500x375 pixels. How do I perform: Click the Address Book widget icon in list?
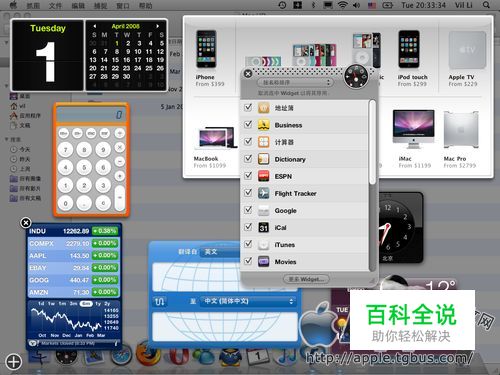(x=264, y=108)
